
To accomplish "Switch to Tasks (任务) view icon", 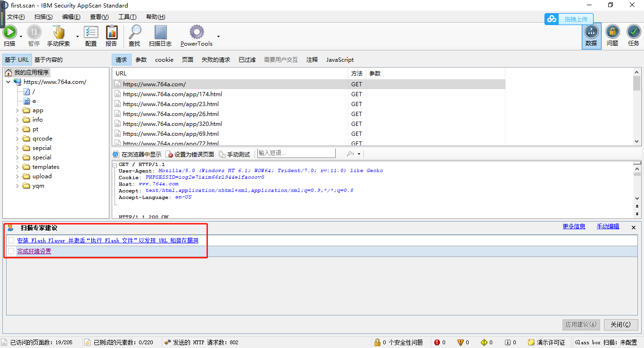I will point(634,32).
